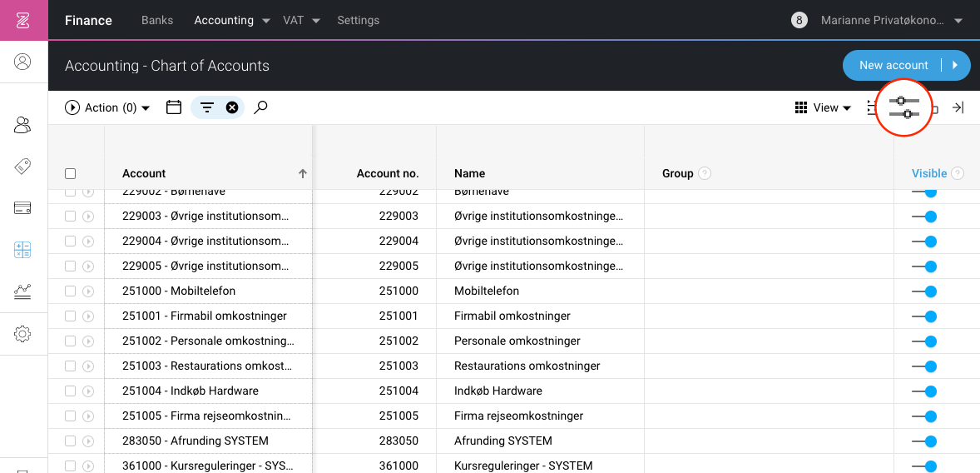Toggle visibility for Afrunding SYSTEM
Viewport: 980px width, 473px height.
coord(924,441)
